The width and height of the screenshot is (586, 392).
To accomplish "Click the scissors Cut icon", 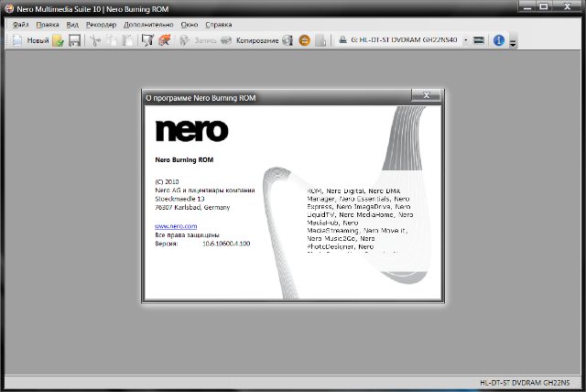I will tap(95, 40).
